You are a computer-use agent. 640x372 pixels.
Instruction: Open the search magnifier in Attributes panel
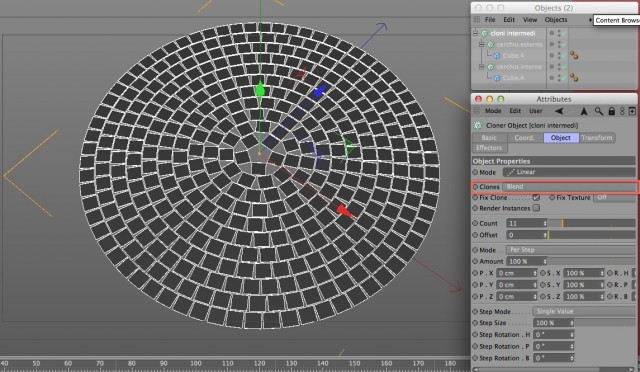[598, 111]
